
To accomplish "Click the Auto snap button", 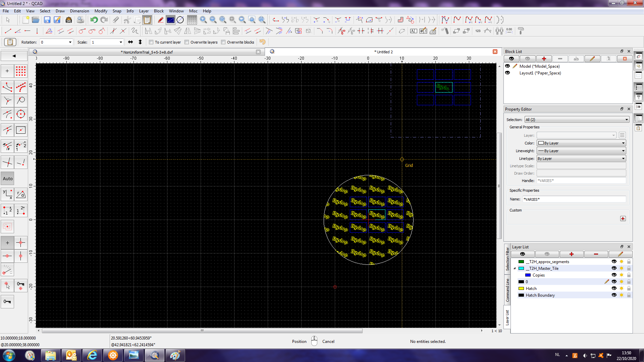I will 8,179.
